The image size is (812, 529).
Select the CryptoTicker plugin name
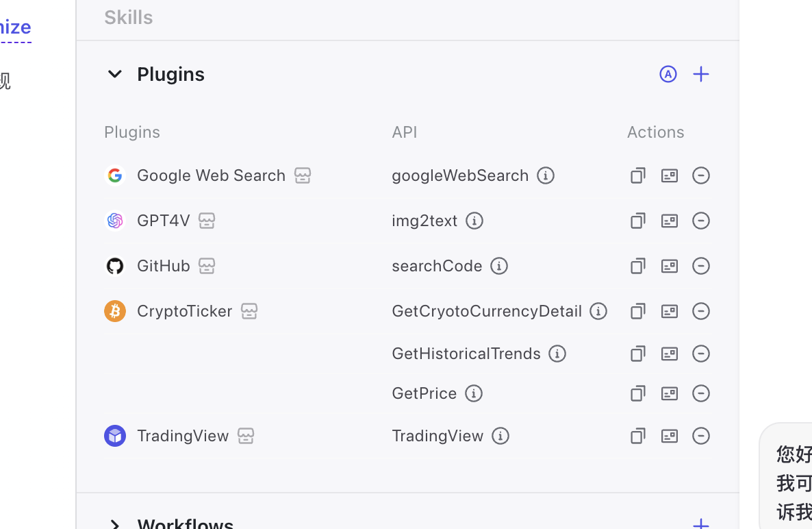tap(184, 311)
